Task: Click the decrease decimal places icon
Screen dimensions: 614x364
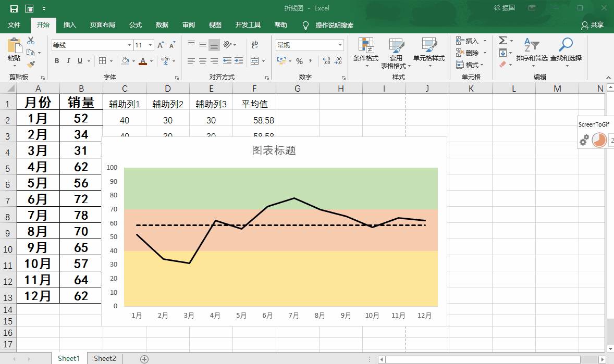Action: (338, 61)
